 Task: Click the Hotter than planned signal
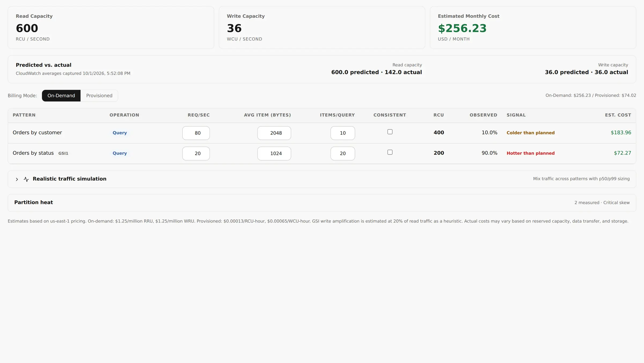(530, 153)
